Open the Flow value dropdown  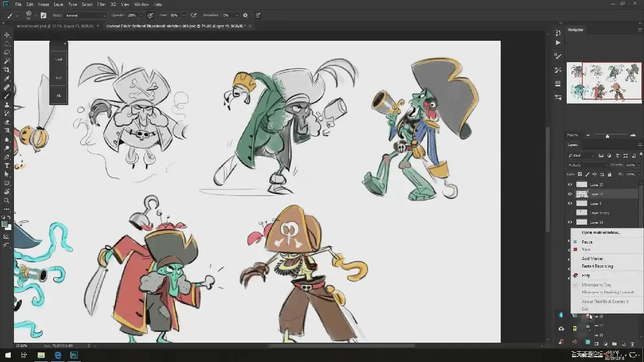pos(184,16)
